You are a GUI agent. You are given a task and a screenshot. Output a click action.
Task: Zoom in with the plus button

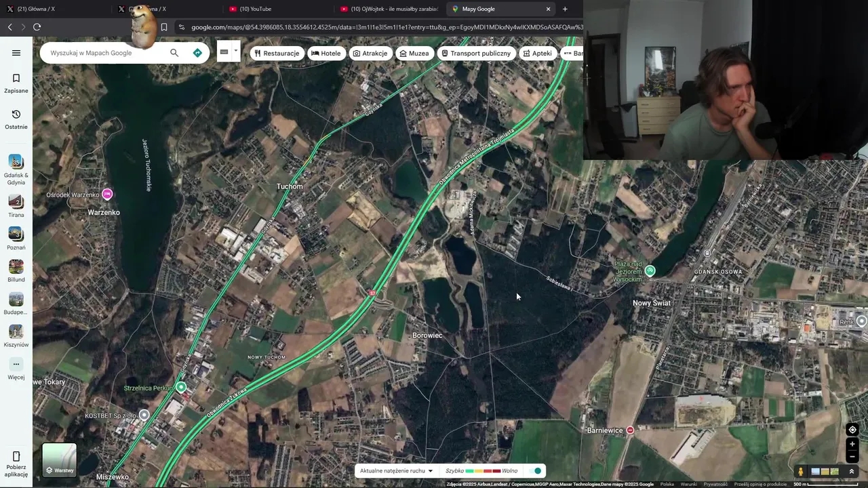pos(852,444)
